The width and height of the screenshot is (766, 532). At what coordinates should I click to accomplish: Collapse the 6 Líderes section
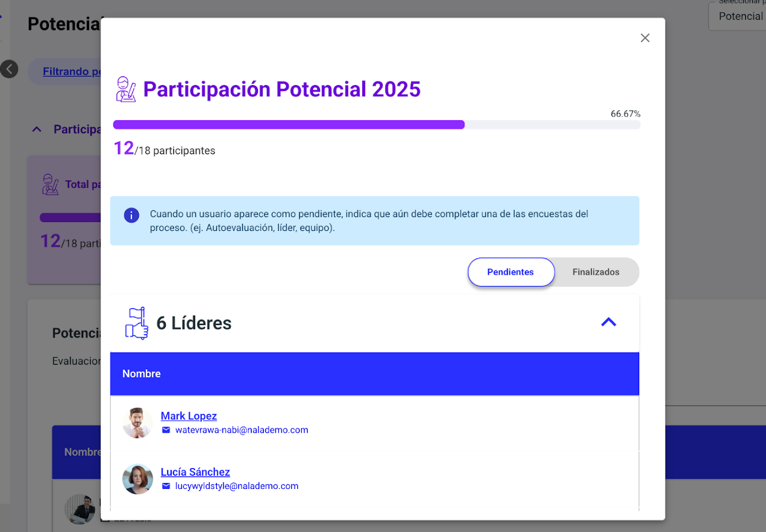click(608, 323)
